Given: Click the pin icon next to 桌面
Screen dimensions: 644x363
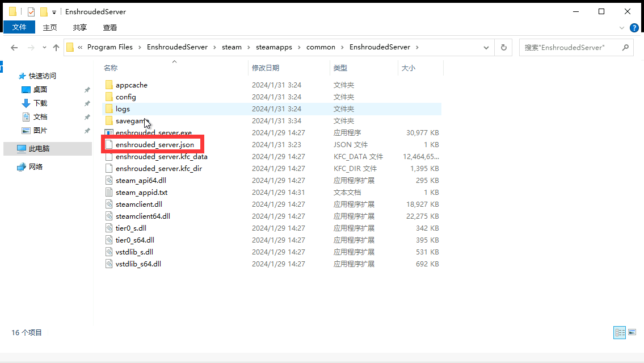Looking at the screenshot, I should [x=87, y=90].
